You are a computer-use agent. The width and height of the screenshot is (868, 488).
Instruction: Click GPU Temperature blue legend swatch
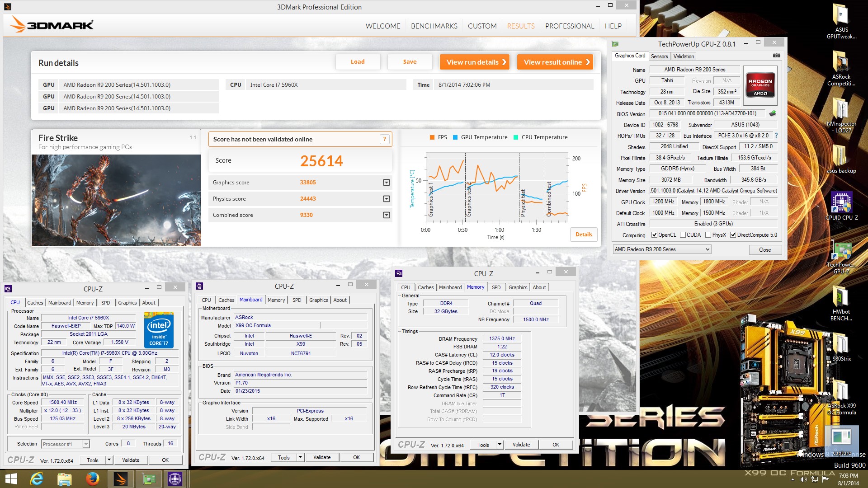tap(455, 137)
